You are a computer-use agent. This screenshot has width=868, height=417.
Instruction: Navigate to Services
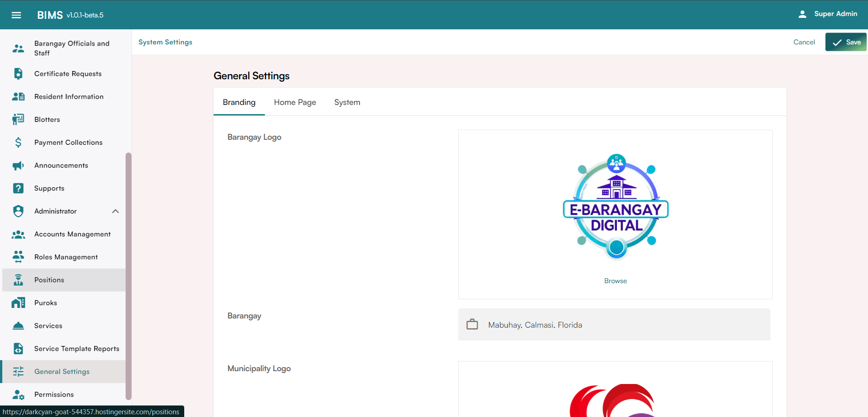[x=64, y=326]
